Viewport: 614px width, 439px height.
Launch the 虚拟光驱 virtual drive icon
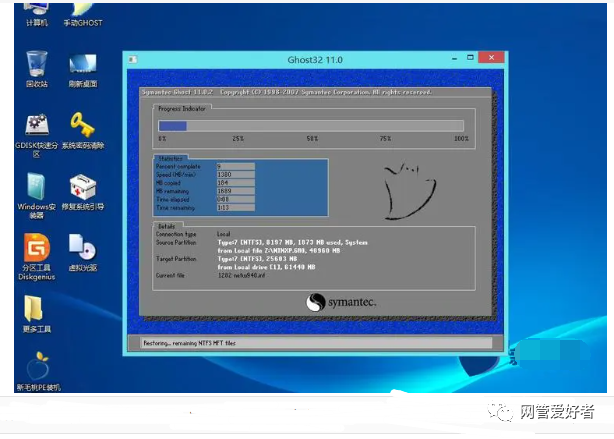point(83,253)
